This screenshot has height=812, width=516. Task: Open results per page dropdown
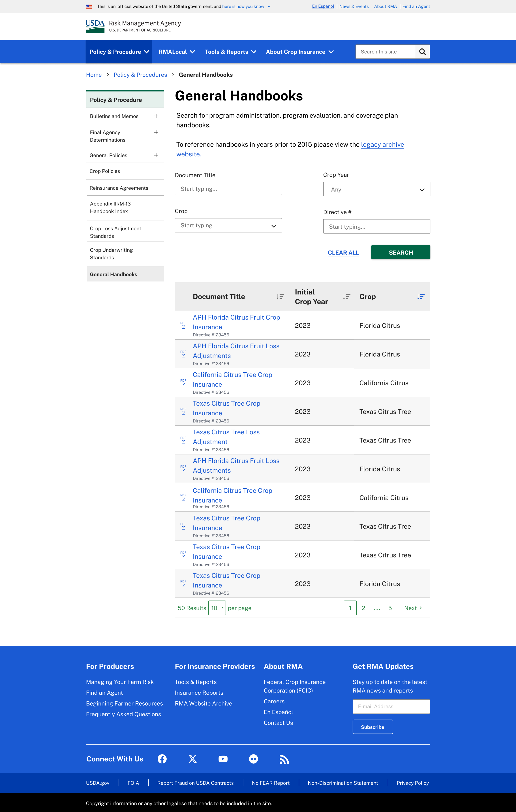click(217, 608)
